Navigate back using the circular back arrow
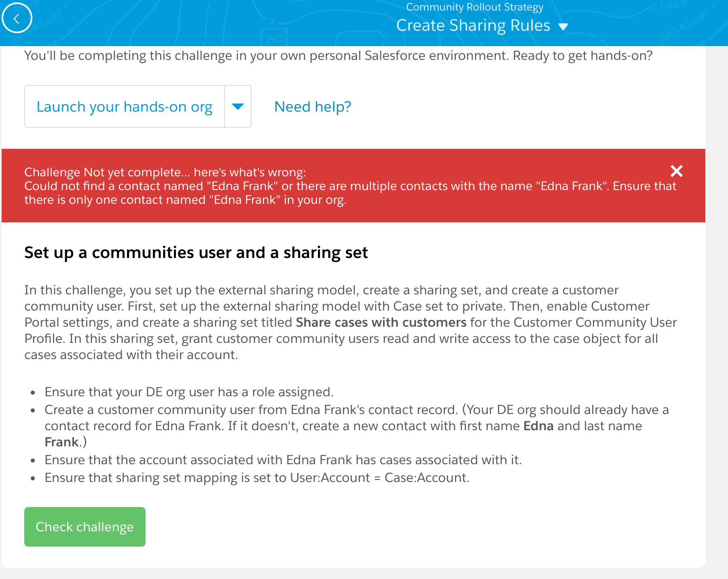Screen dimensions: 728x579 [x=17, y=18]
